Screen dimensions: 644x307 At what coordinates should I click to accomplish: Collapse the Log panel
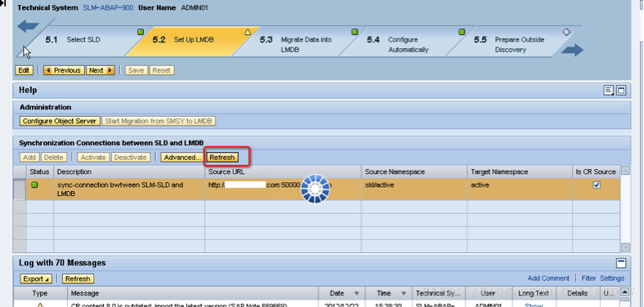[x=621, y=263]
